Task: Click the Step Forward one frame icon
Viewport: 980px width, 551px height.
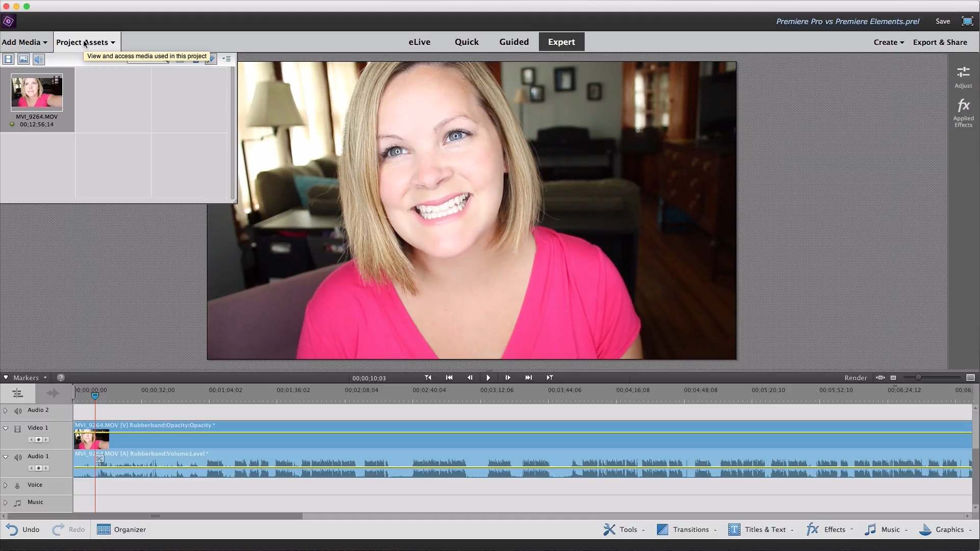Action: [x=507, y=378]
